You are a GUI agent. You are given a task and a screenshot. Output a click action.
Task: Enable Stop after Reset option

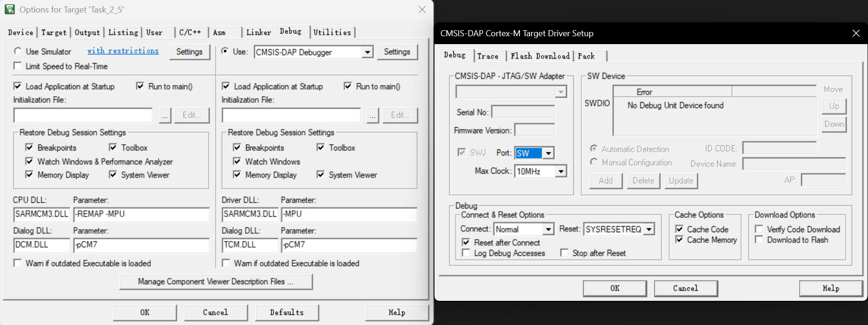coord(564,253)
